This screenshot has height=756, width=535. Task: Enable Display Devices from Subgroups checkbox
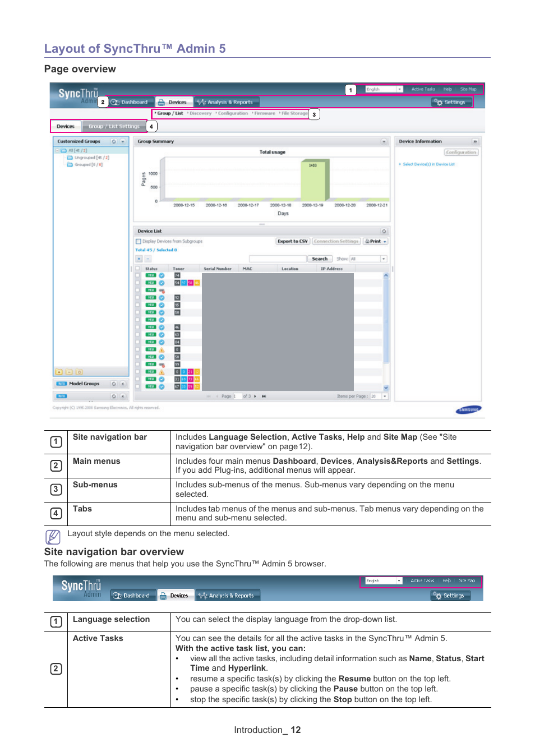pyautogui.click(x=139, y=241)
